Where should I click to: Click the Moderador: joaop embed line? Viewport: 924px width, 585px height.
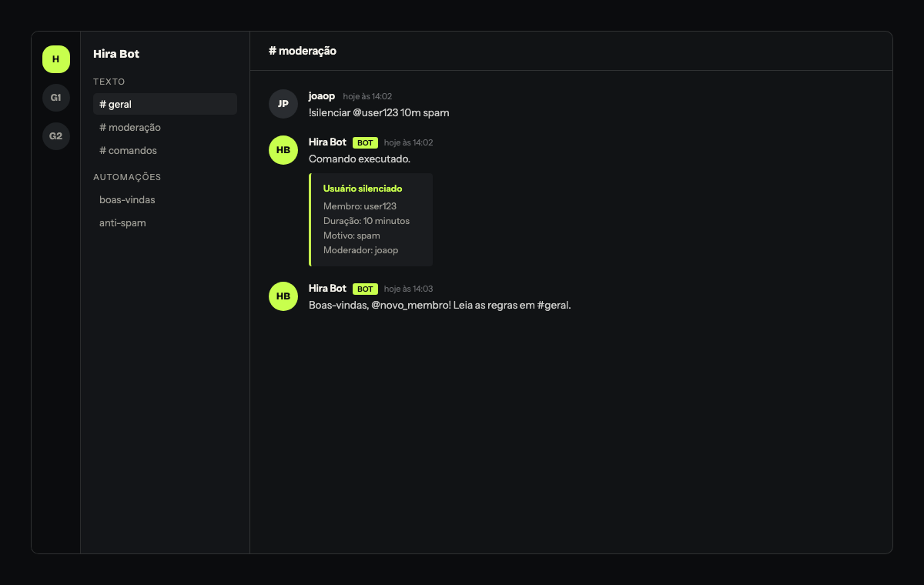(x=361, y=250)
